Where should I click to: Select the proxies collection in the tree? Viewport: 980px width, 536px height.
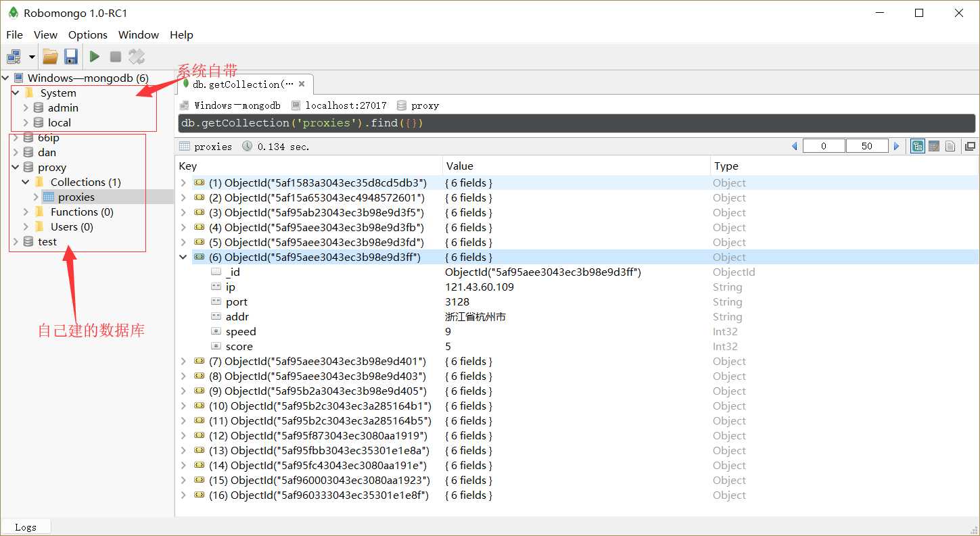pyautogui.click(x=76, y=197)
